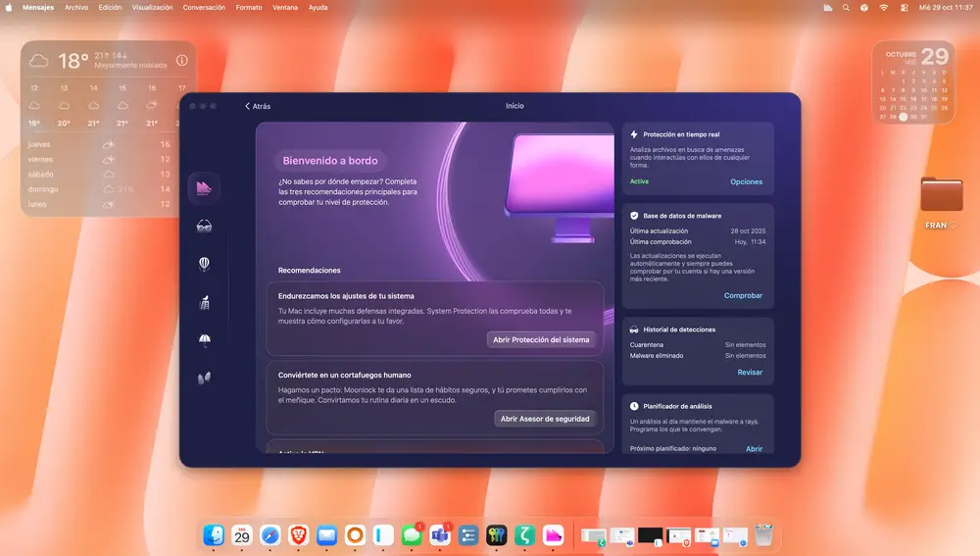Open Safari from the dock
The width and height of the screenshot is (980, 556).
[x=270, y=535]
